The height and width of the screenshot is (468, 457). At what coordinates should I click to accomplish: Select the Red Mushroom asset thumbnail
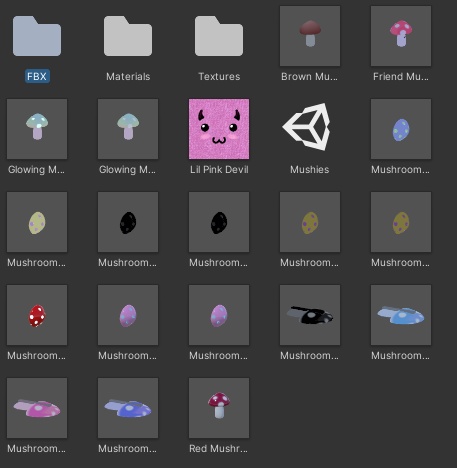pos(219,408)
